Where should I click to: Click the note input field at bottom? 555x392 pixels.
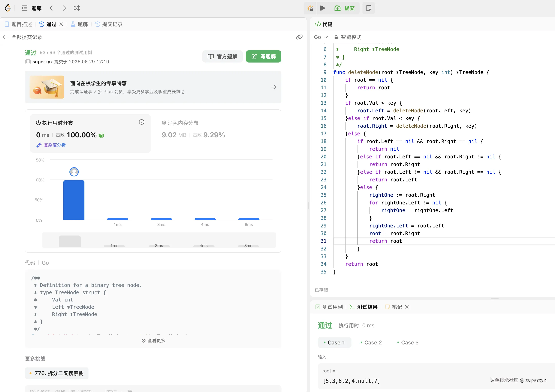pyautogui.click(x=153, y=389)
